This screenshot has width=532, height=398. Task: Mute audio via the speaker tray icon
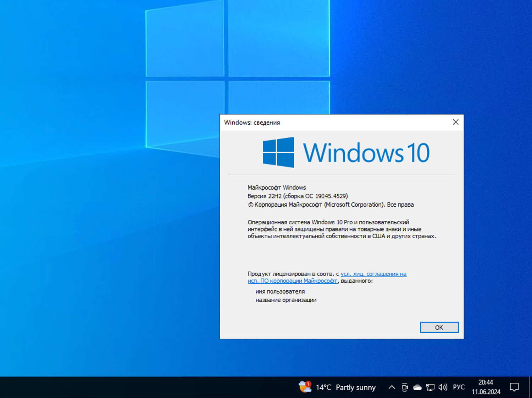coord(443,387)
